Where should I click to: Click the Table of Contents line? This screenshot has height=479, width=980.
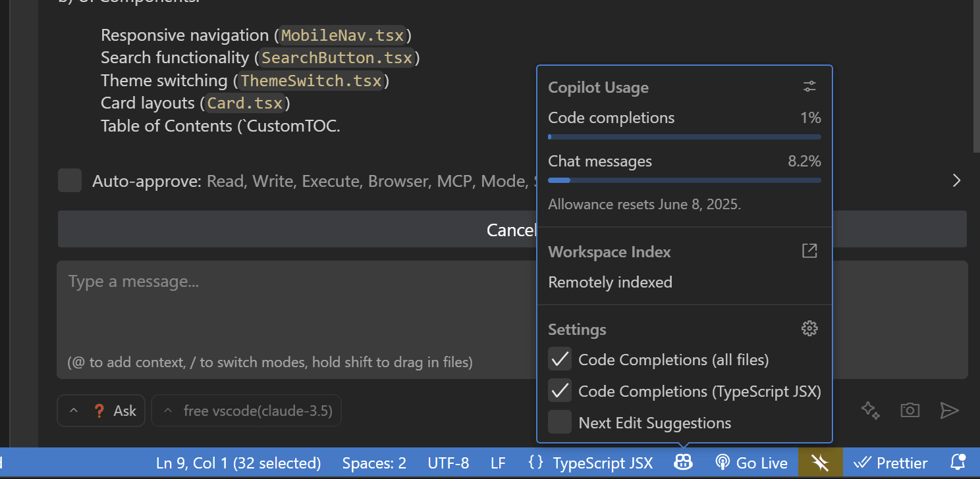(221, 126)
